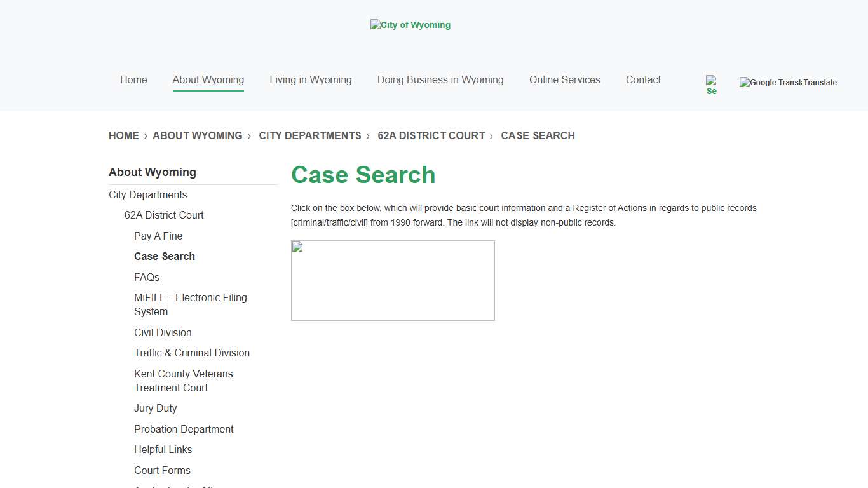Open the Contact page
Image resolution: width=868 pixels, height=488 pixels.
(643, 79)
